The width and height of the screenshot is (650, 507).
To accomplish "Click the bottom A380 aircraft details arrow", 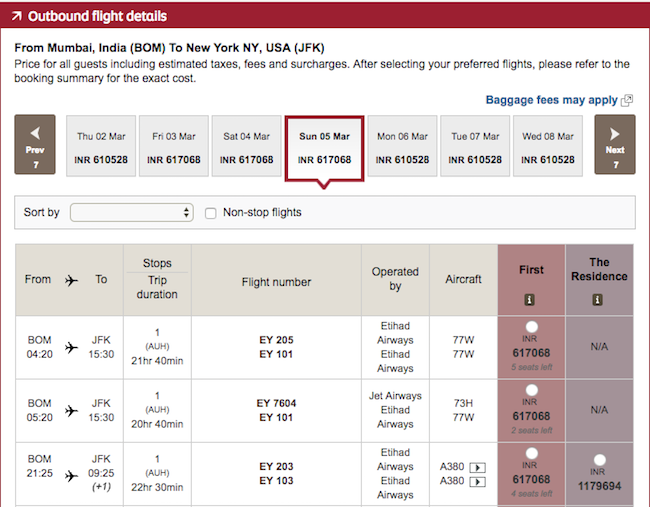I will pyautogui.click(x=477, y=481).
